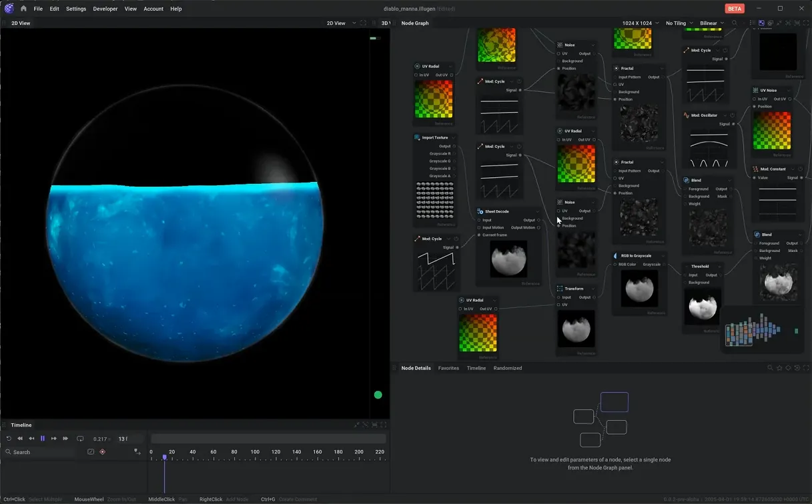Image resolution: width=812 pixels, height=504 pixels.
Task: Click the loop playback icon in Timeline
Action: tap(80, 439)
